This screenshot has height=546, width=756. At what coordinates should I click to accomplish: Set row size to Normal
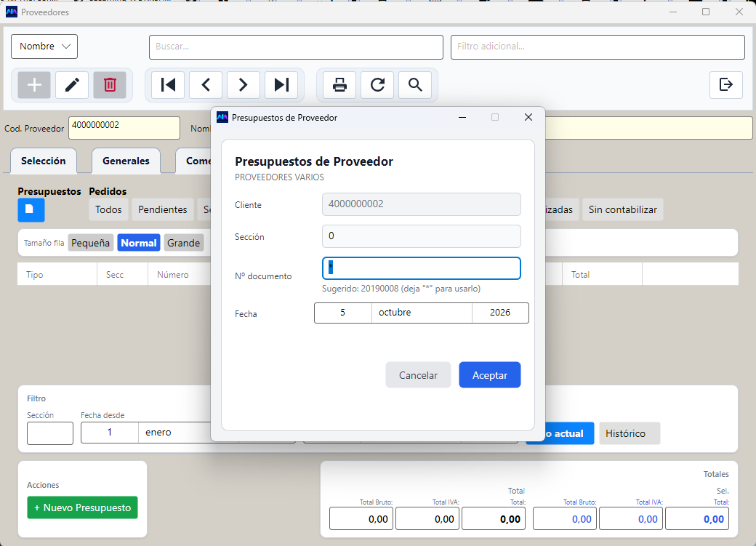[138, 243]
